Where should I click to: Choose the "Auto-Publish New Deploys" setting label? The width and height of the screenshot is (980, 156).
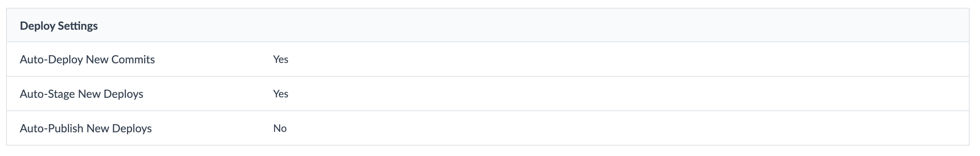pos(86,128)
